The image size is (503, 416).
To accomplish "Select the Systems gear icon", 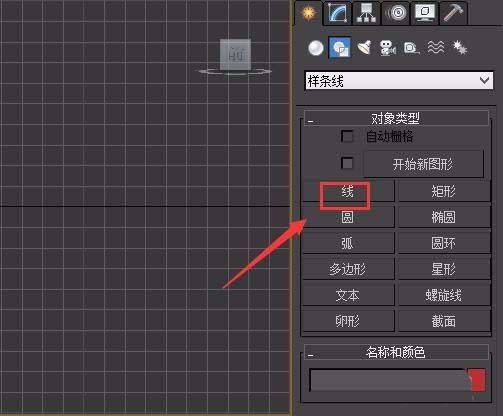I will pos(460,48).
